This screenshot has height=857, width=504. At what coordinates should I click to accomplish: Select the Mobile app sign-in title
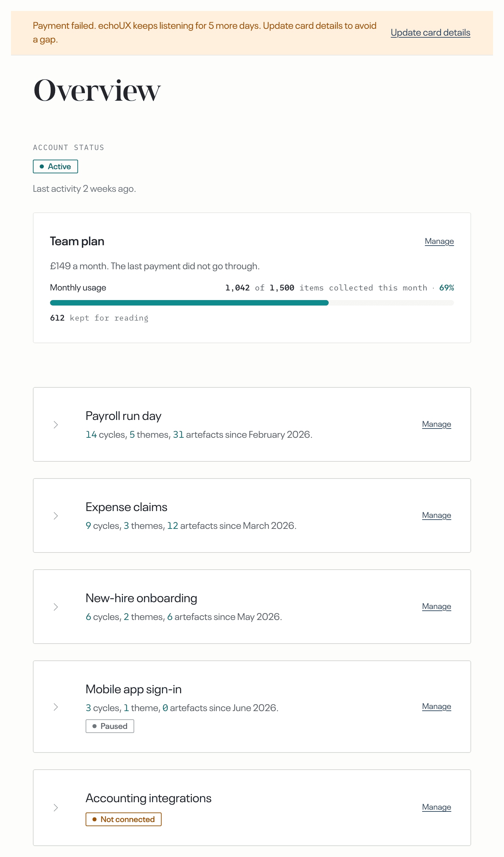point(134,689)
